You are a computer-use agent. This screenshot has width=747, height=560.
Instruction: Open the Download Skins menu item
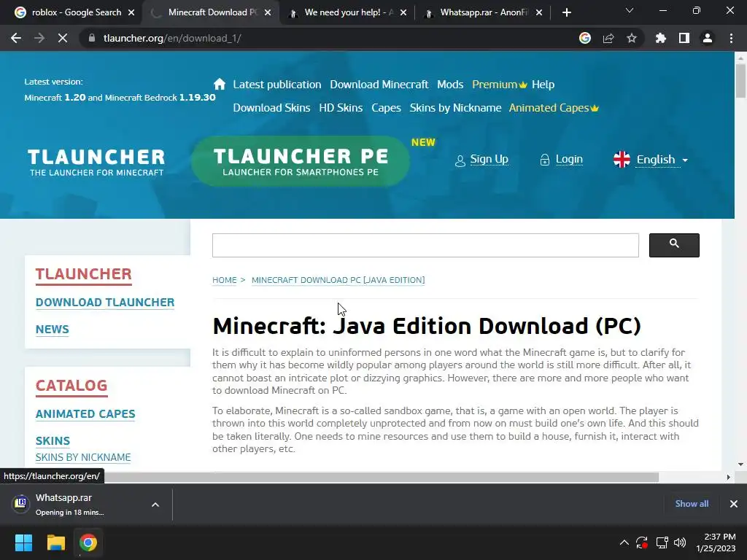click(x=271, y=108)
